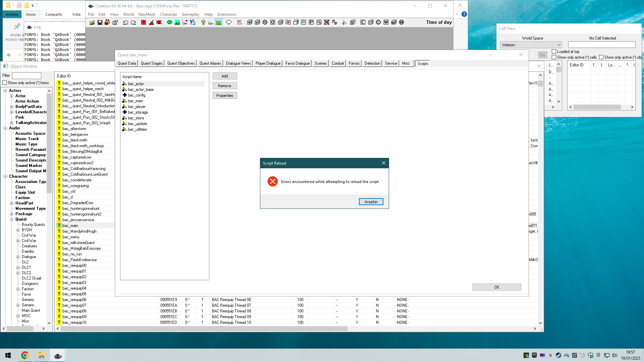Image resolution: width=644 pixels, height=362 pixels.
Task: Expand the BodyPartData tree node
Action: tap(12, 107)
